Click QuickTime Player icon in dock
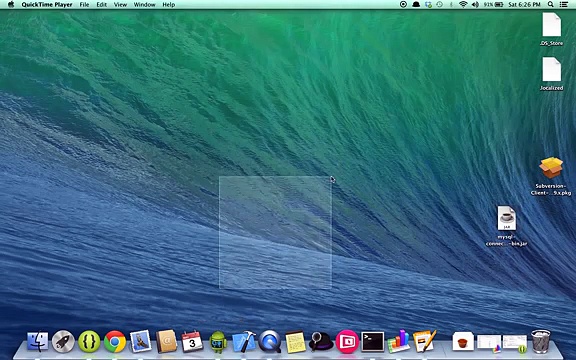The image size is (576, 360). pos(270,341)
